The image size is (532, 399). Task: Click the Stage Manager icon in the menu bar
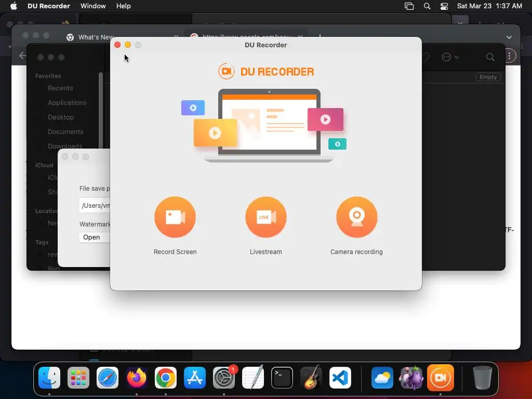(409, 6)
